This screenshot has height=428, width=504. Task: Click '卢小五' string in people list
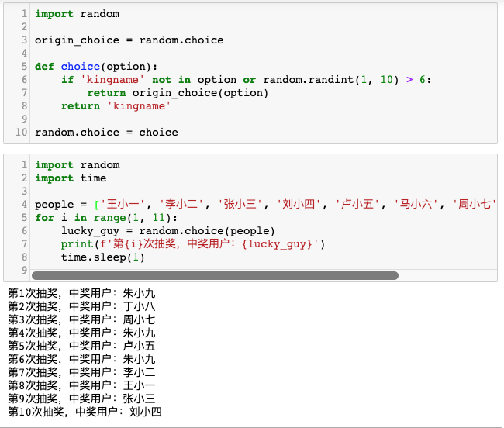(357, 205)
